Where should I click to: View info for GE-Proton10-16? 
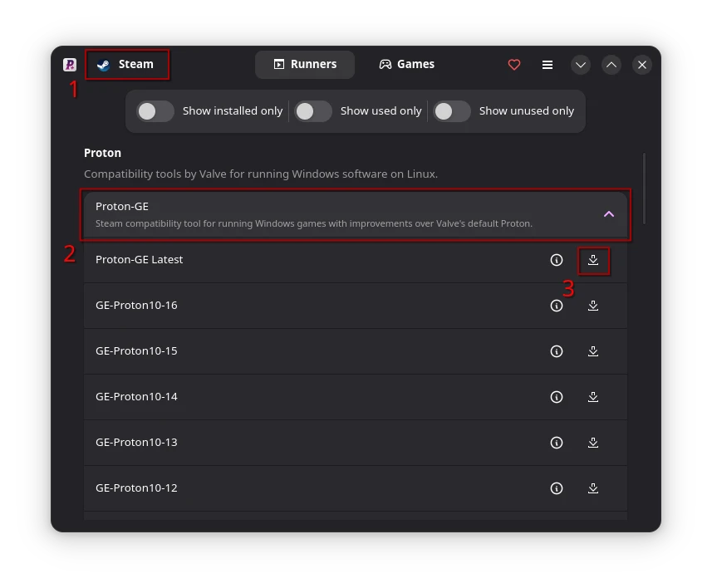coord(557,305)
